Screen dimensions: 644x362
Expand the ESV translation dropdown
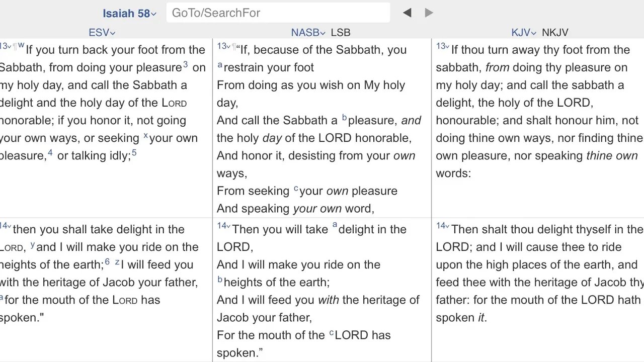pos(102,33)
